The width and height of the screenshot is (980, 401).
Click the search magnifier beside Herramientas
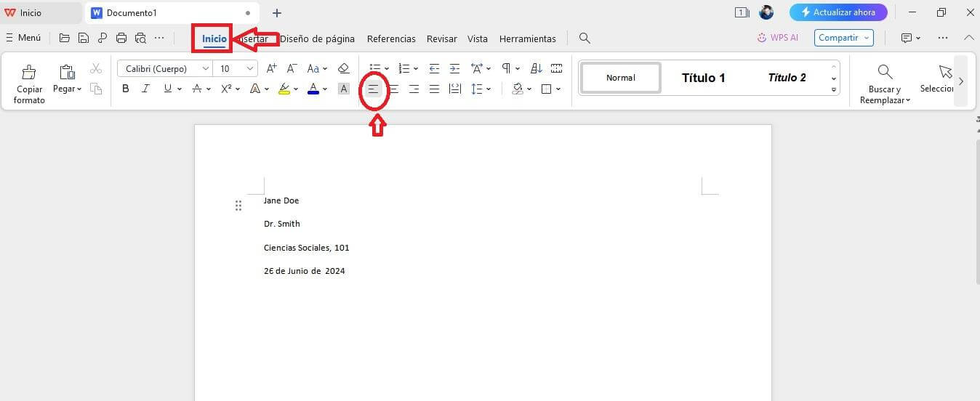(585, 39)
